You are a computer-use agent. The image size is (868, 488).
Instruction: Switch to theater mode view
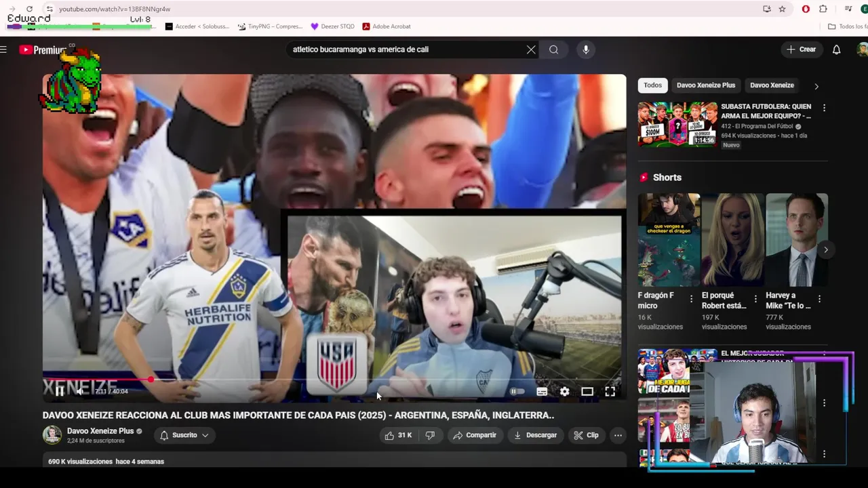[x=587, y=391]
